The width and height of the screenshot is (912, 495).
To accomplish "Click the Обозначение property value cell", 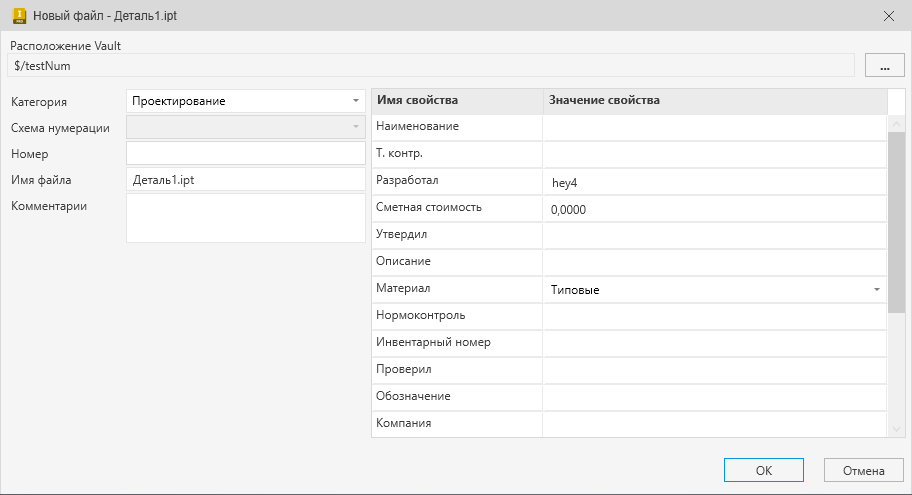I will click(714, 397).
